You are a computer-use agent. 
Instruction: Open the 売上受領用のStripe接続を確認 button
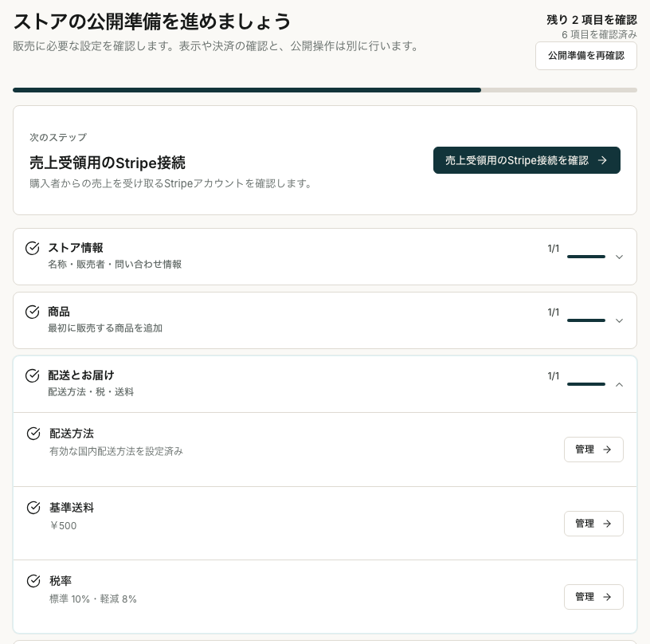(527, 160)
